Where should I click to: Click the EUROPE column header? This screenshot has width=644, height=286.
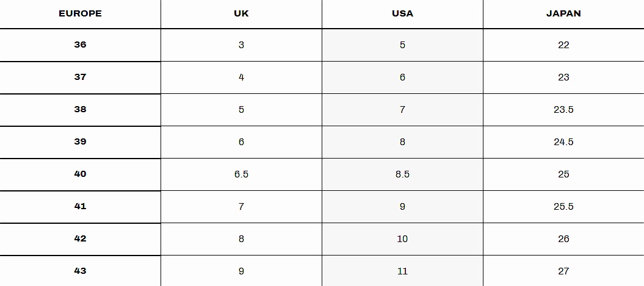(80, 13)
